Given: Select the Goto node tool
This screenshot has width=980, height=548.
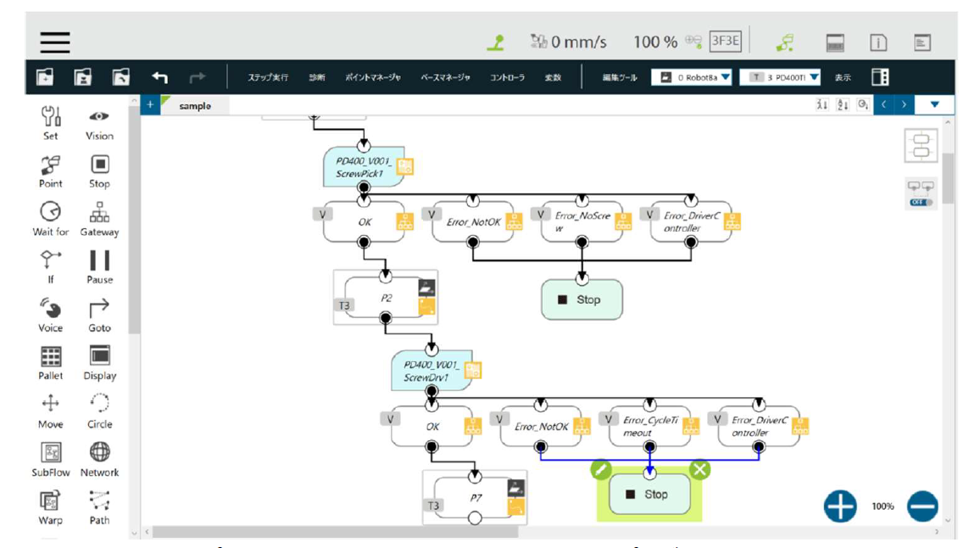Looking at the screenshot, I should click(x=99, y=316).
